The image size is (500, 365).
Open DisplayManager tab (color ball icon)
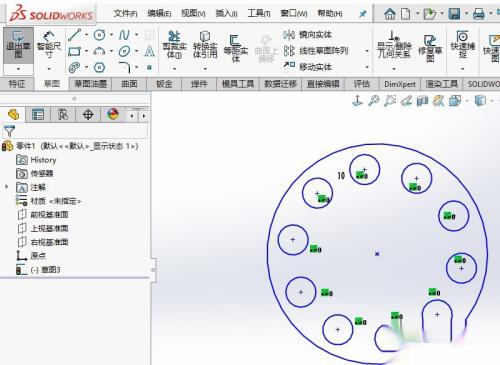coord(113,115)
